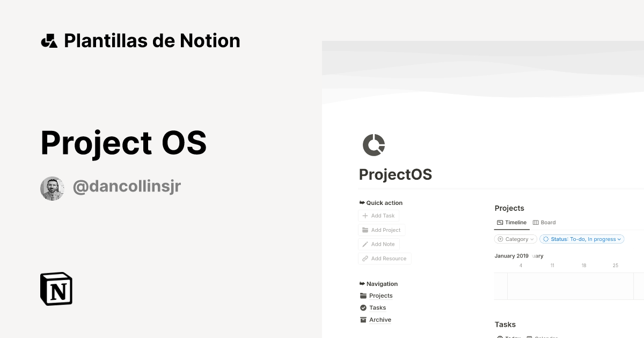Click the Add Note pencil icon
644x338 pixels.
coord(366,244)
